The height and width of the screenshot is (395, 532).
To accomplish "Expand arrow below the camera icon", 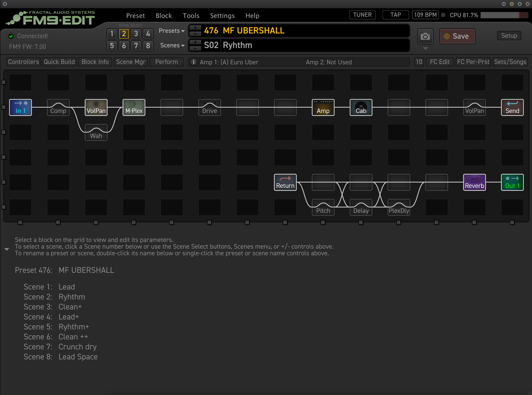I will coord(425,48).
